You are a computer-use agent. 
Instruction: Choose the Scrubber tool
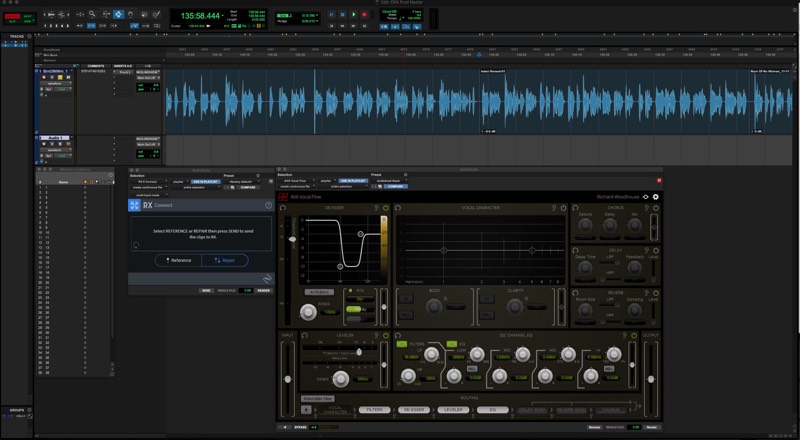click(x=144, y=14)
